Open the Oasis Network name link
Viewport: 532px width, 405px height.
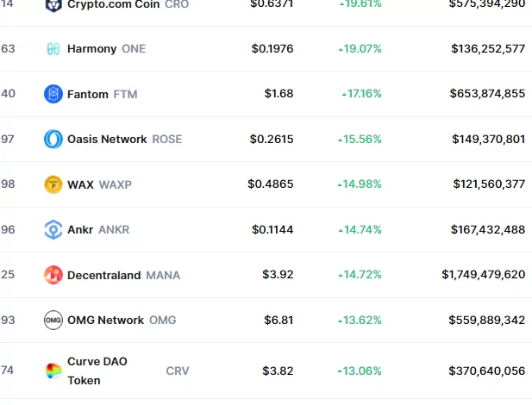point(107,139)
